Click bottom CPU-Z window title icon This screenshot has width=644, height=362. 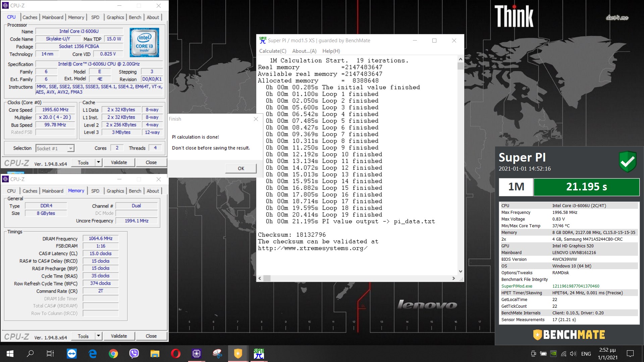(x=5, y=179)
